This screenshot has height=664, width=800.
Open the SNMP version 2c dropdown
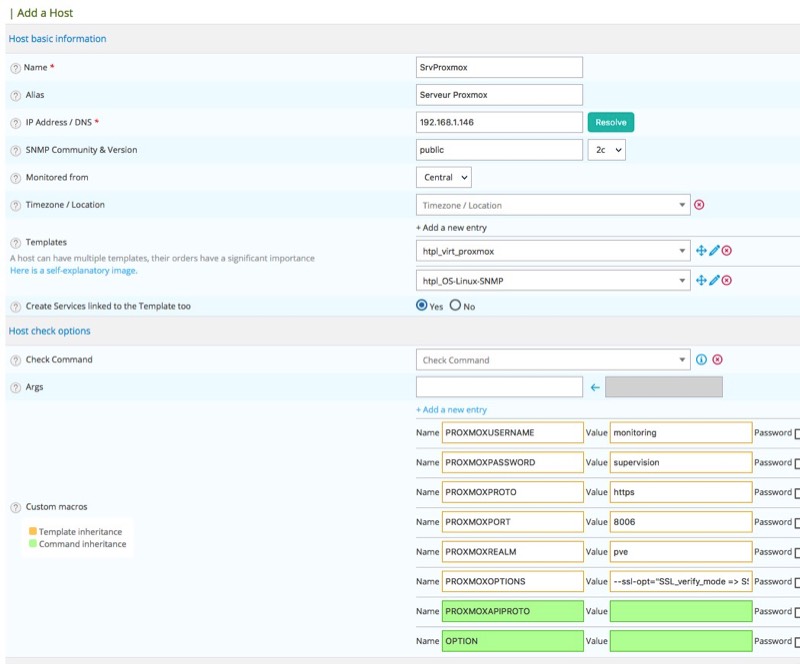pos(606,150)
